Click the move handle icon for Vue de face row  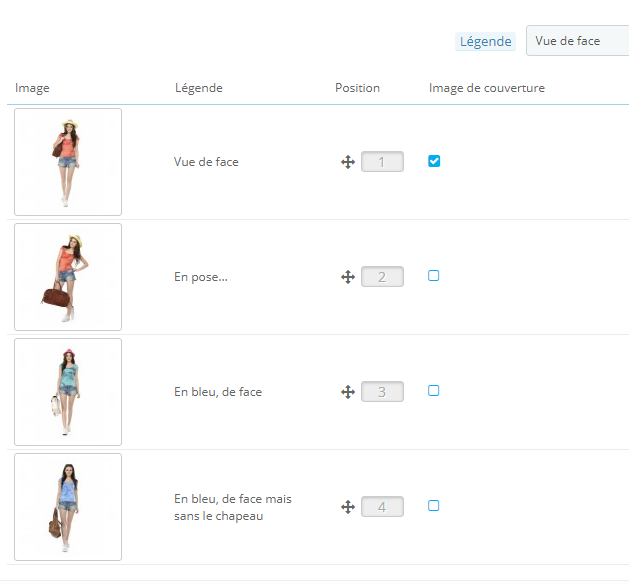tap(348, 162)
